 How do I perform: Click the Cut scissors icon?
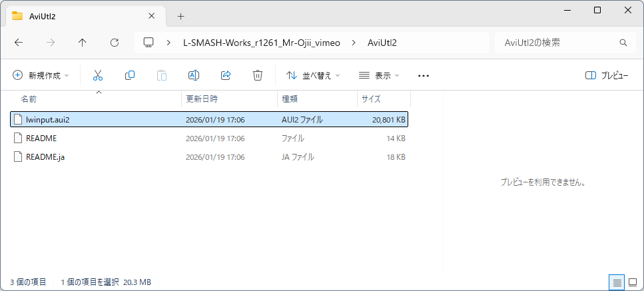pyautogui.click(x=98, y=76)
